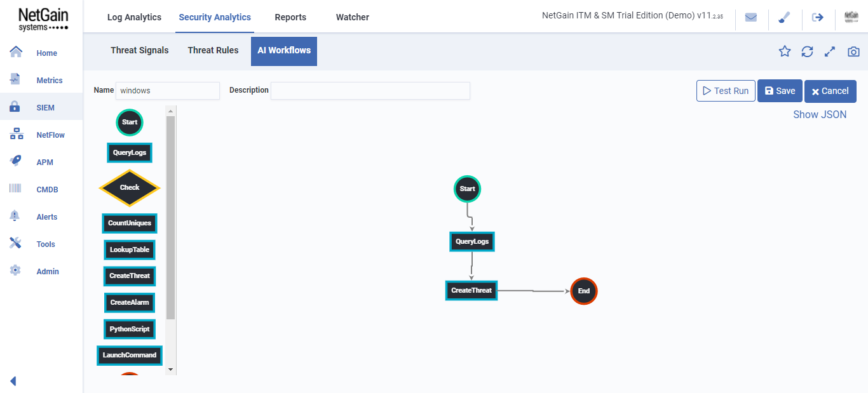Select the Check diamond node in palette

click(x=130, y=188)
